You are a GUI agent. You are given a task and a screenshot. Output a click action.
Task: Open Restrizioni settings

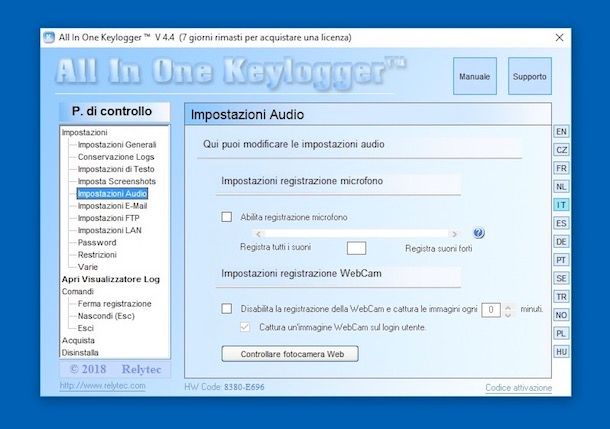pyautogui.click(x=97, y=255)
